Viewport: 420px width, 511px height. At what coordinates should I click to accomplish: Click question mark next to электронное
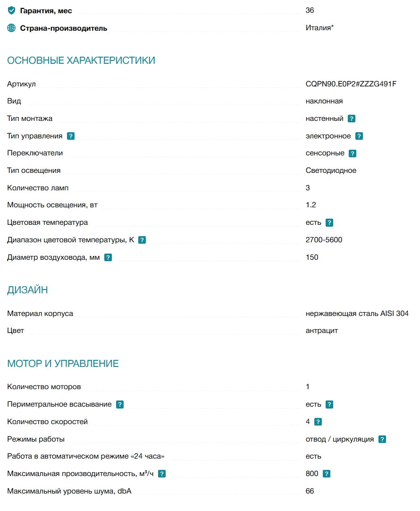pos(359,136)
